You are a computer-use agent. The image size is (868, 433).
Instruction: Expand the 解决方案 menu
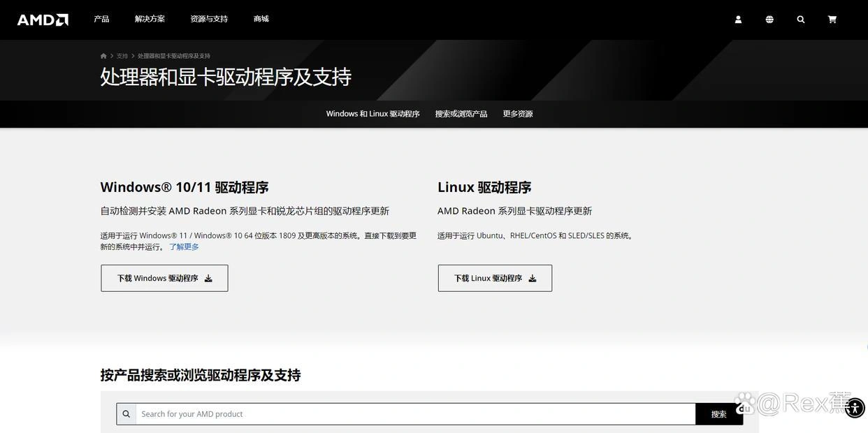pos(150,19)
